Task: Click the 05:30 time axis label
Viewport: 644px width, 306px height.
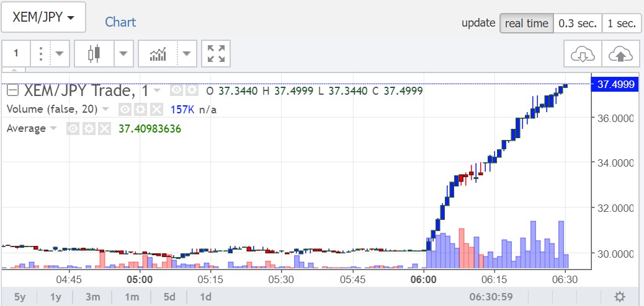Action: (281, 280)
